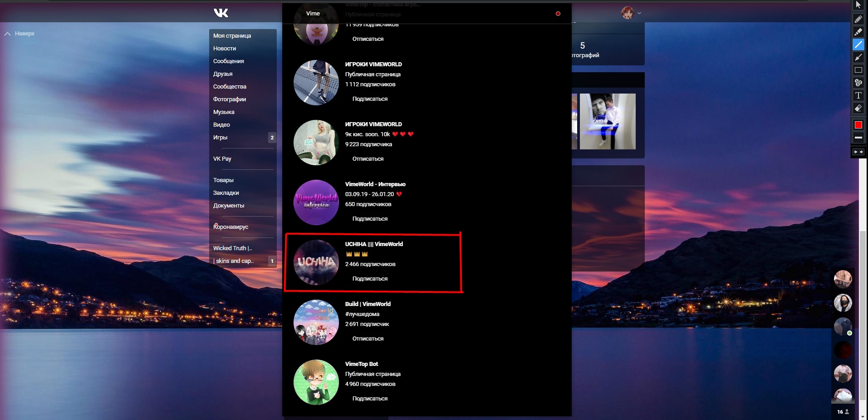Subscribe to VimeWorld - Интервью

pos(370,218)
